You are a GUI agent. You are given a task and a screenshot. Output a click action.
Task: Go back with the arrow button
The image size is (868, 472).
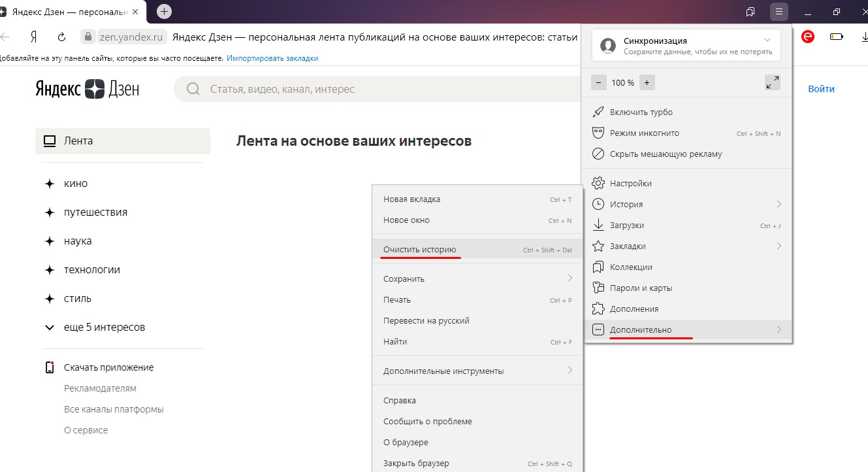click(5, 37)
